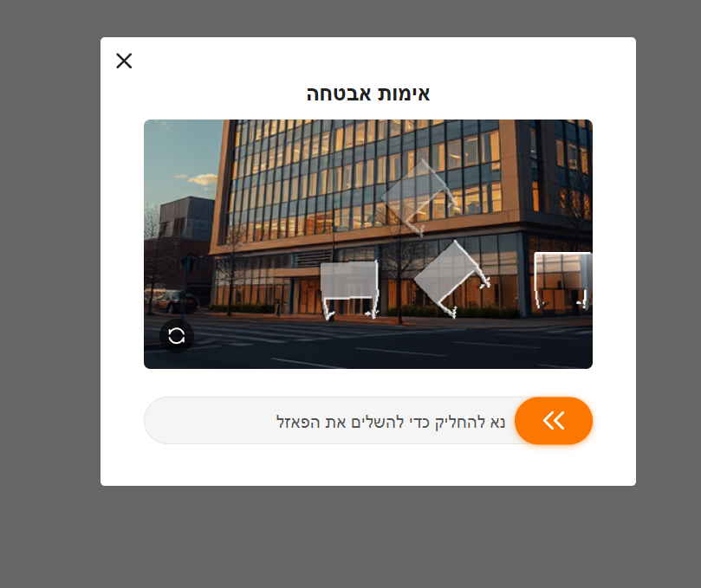
Task: Select the square puzzle piece over entrance
Action: click(349, 290)
